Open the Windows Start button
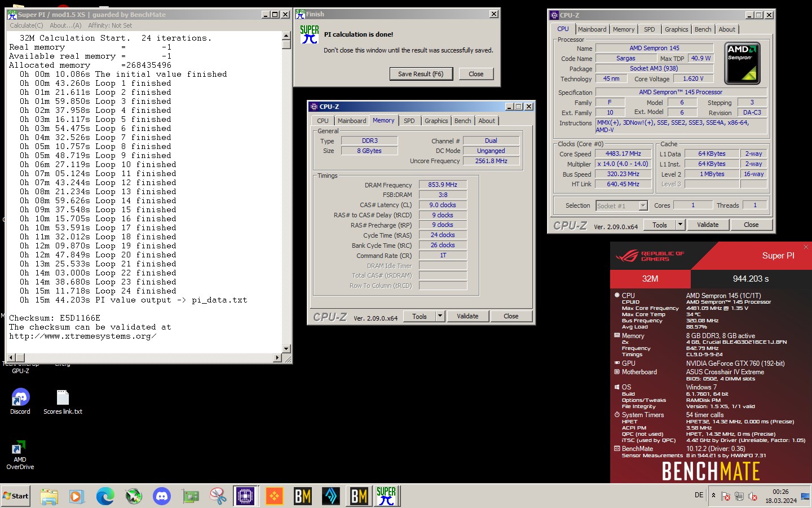The image size is (812, 508). click(16, 496)
